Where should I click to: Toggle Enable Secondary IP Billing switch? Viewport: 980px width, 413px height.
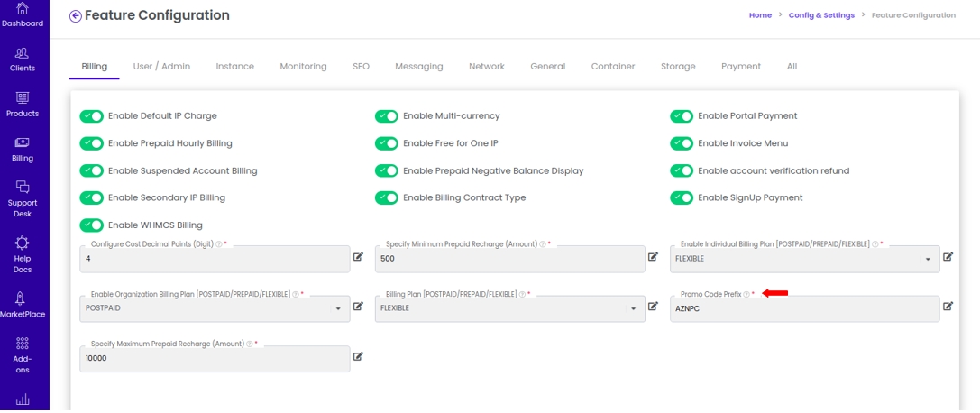pyautogui.click(x=91, y=197)
